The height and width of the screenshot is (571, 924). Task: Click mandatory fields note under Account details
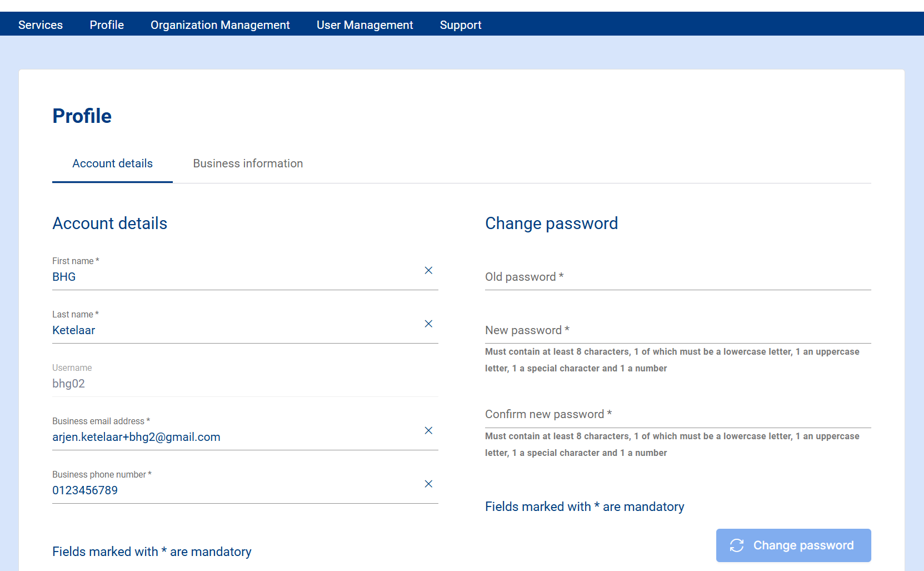click(152, 552)
